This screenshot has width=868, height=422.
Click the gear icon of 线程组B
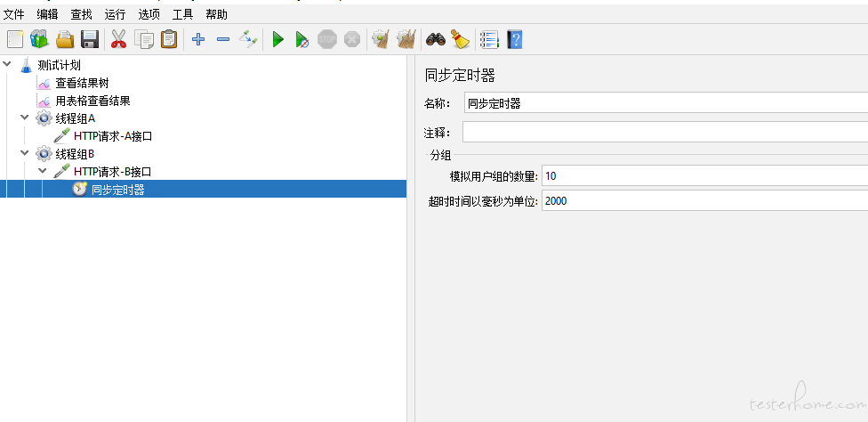pyautogui.click(x=44, y=153)
